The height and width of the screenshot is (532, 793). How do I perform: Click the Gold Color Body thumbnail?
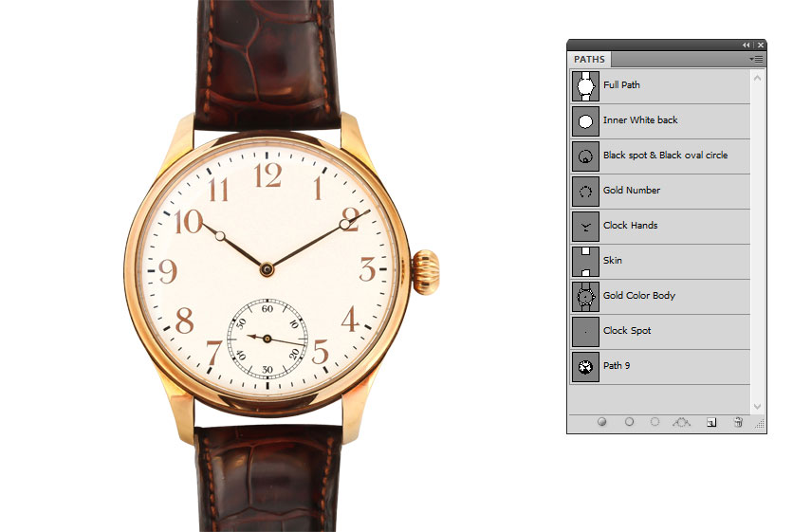(x=585, y=296)
